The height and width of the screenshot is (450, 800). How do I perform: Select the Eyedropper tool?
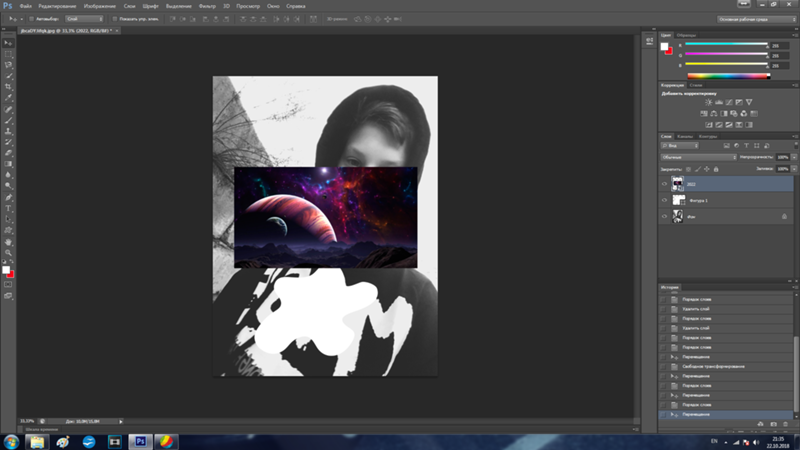tap(8, 97)
